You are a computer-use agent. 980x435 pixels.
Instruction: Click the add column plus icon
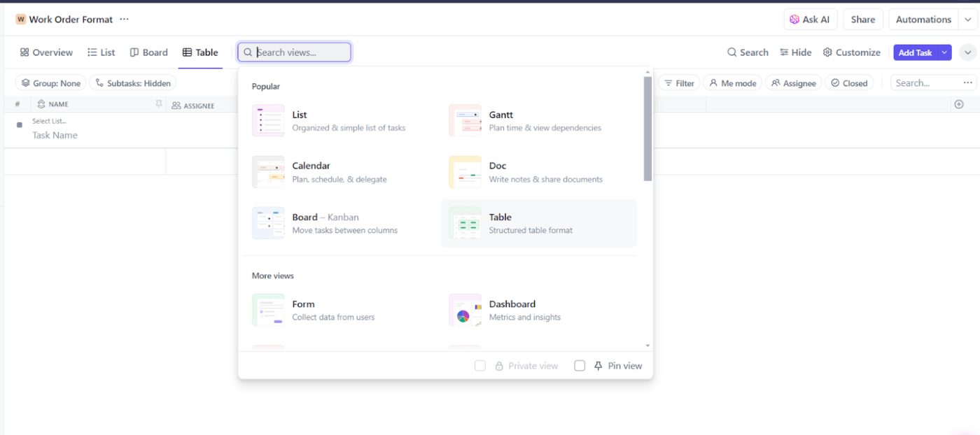pos(959,104)
